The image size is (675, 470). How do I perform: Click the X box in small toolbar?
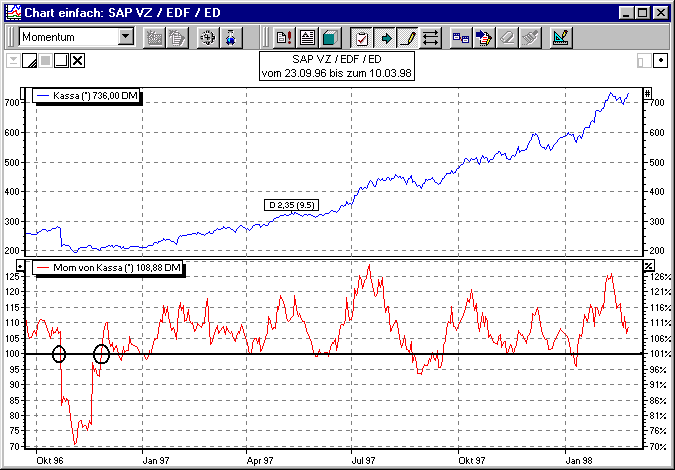click(x=76, y=61)
